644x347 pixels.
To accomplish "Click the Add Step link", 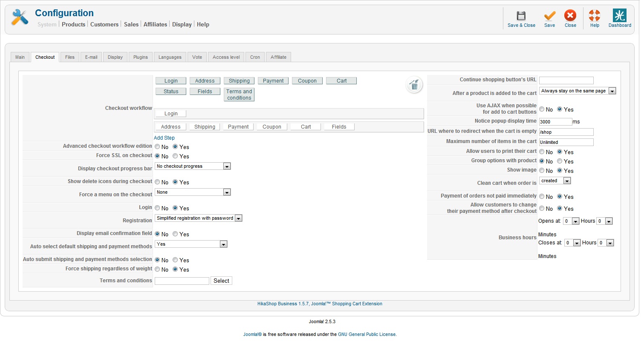I will tap(164, 138).
